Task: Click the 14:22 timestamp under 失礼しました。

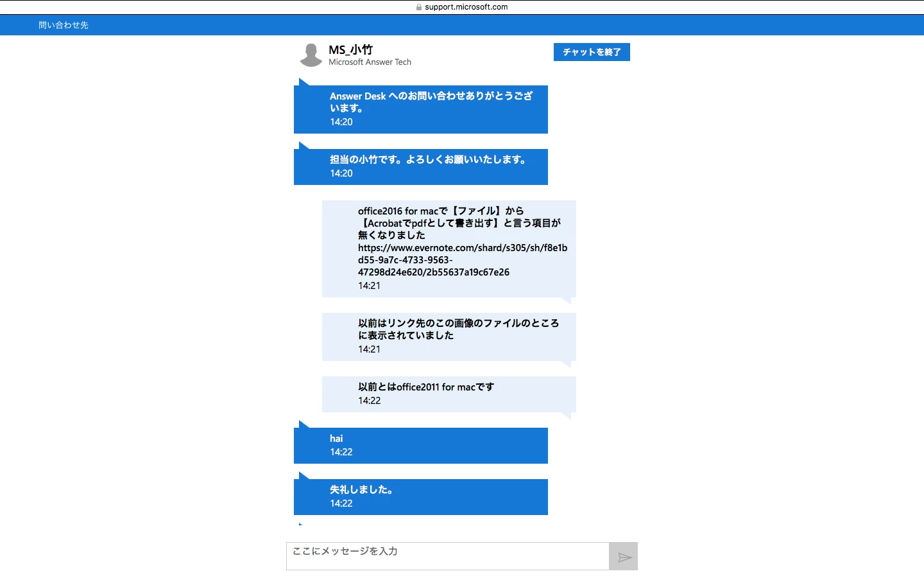Action: click(341, 504)
